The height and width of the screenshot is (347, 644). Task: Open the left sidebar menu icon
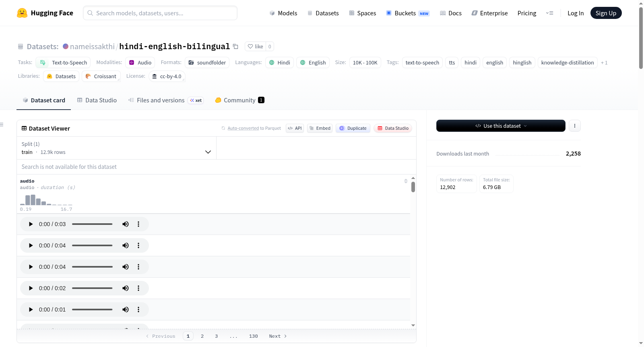2,125
